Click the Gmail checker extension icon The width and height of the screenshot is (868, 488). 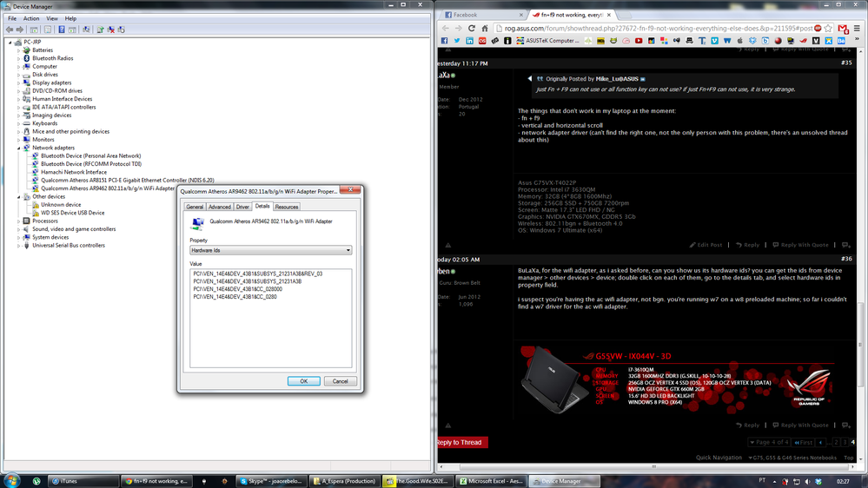coord(843,28)
